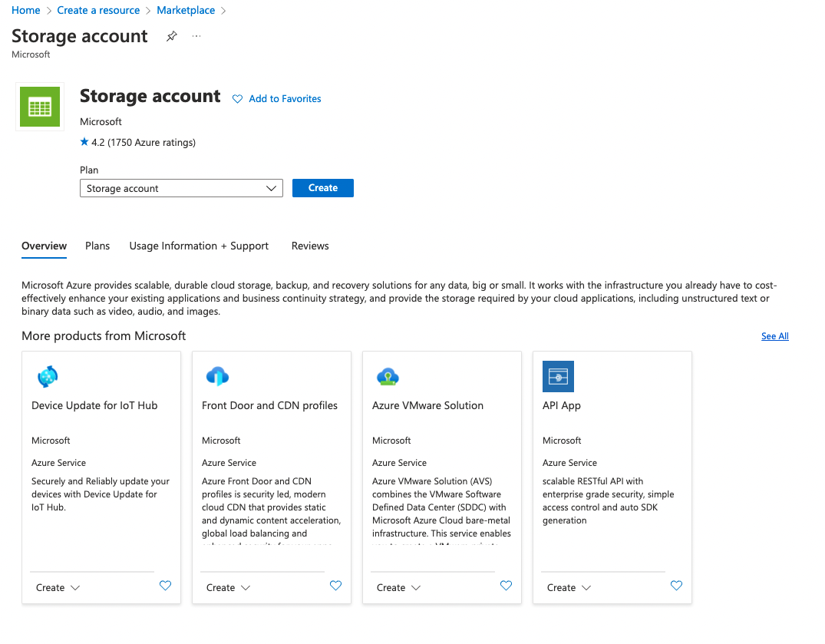Open the Plan dropdown
This screenshot has height=644, width=825.
[181, 187]
